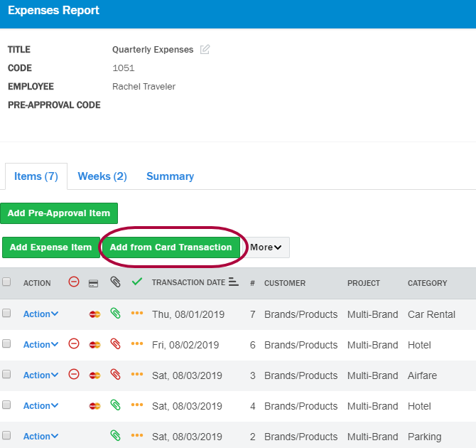Open the Summary tab

point(170,176)
